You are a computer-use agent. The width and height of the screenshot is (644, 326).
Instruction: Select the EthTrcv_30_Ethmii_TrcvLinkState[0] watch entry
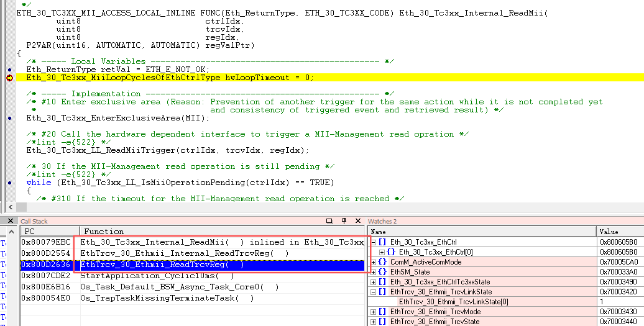pyautogui.click(x=454, y=302)
